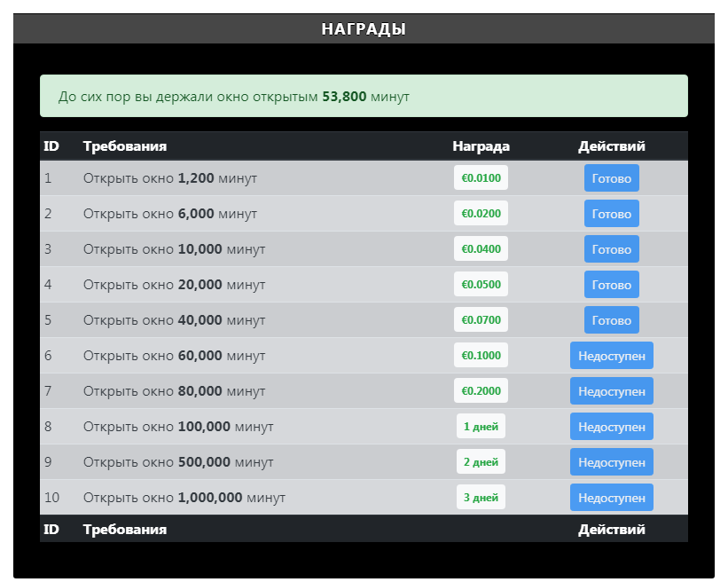Viewport: 728px width, 582px height.
Task: Click Недоступен button for 100,000 minutes row
Action: (x=612, y=427)
